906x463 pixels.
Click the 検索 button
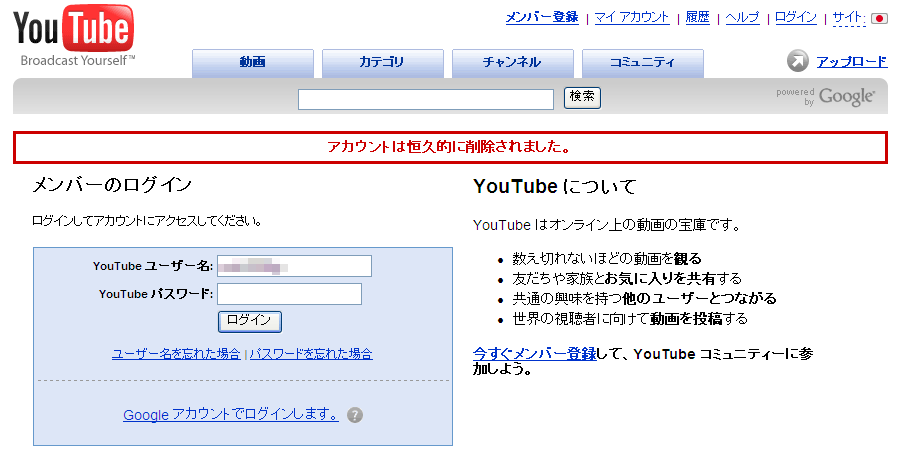pos(582,98)
